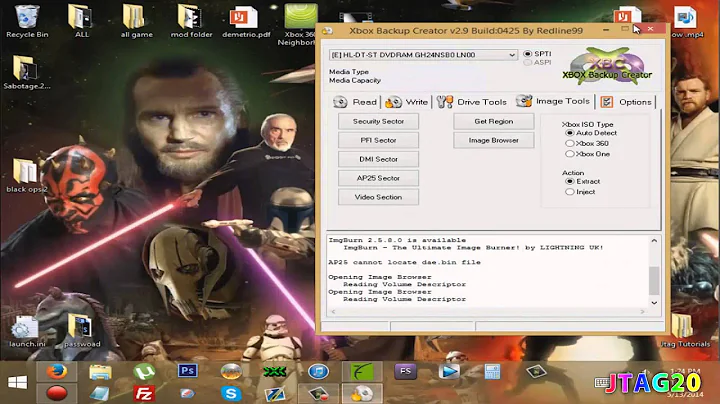720x404 pixels.
Task: Launch Skype from the taskbar
Action: (x=231, y=393)
